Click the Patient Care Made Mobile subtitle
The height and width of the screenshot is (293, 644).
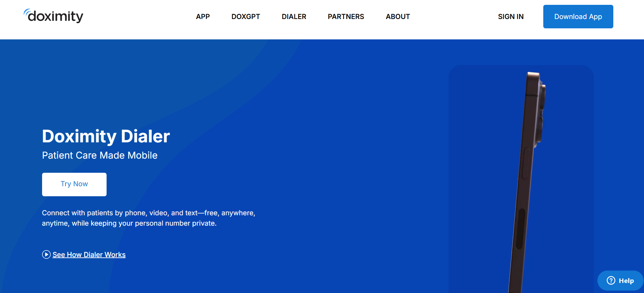pos(100,155)
